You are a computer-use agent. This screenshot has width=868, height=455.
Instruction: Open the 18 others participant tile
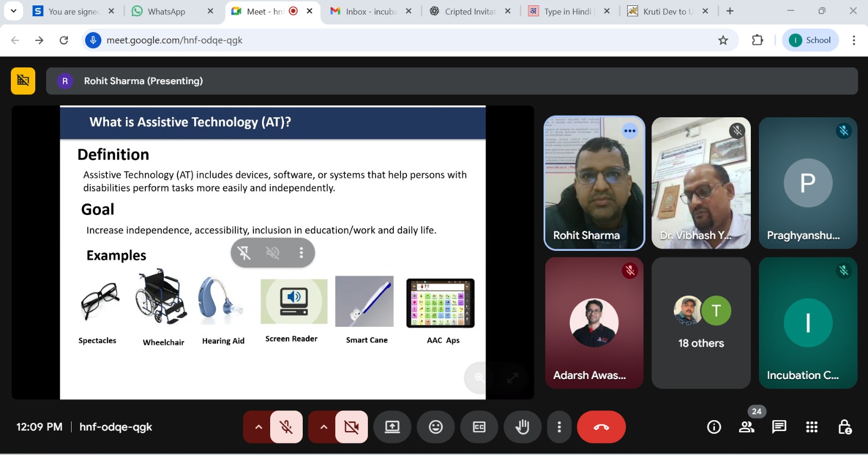(x=701, y=323)
